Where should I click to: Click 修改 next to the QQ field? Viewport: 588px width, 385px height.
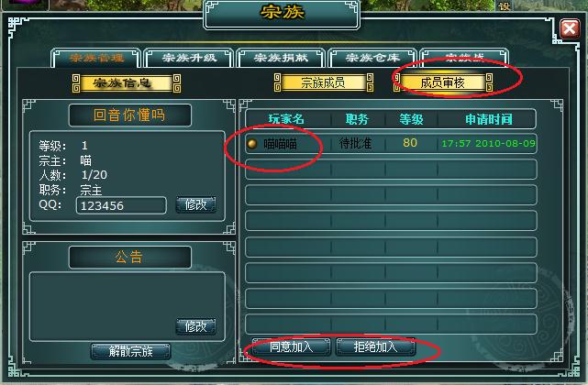[x=195, y=204]
